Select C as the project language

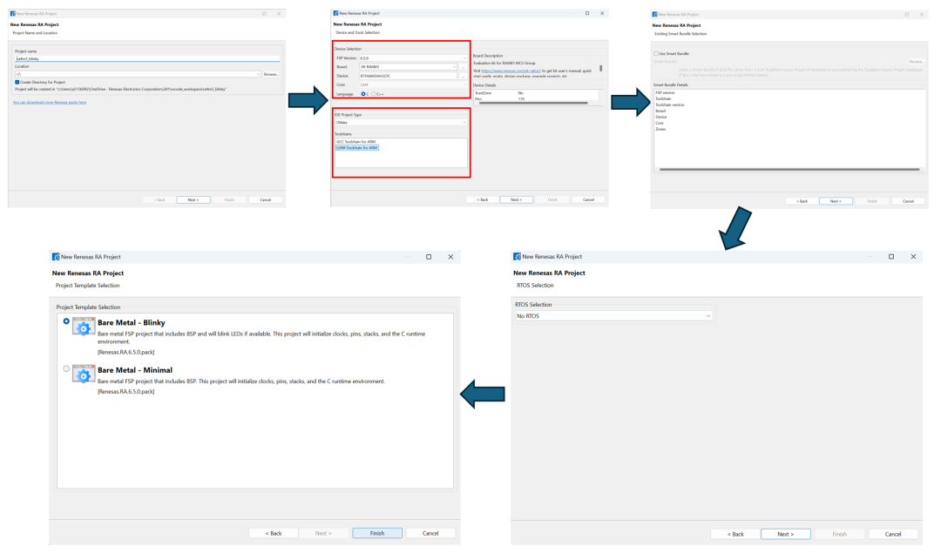coord(363,94)
